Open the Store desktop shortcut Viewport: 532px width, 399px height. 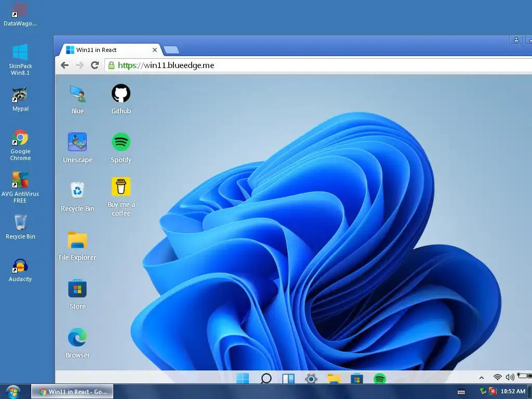point(77,289)
